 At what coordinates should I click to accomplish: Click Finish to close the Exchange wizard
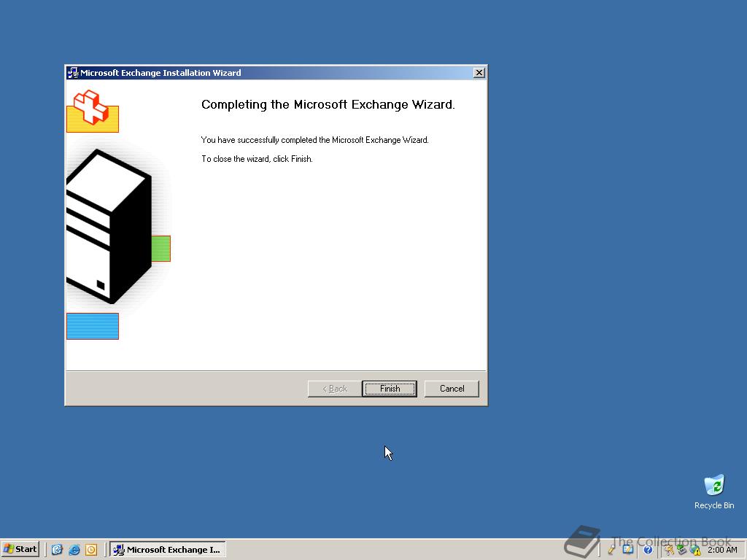click(x=390, y=389)
